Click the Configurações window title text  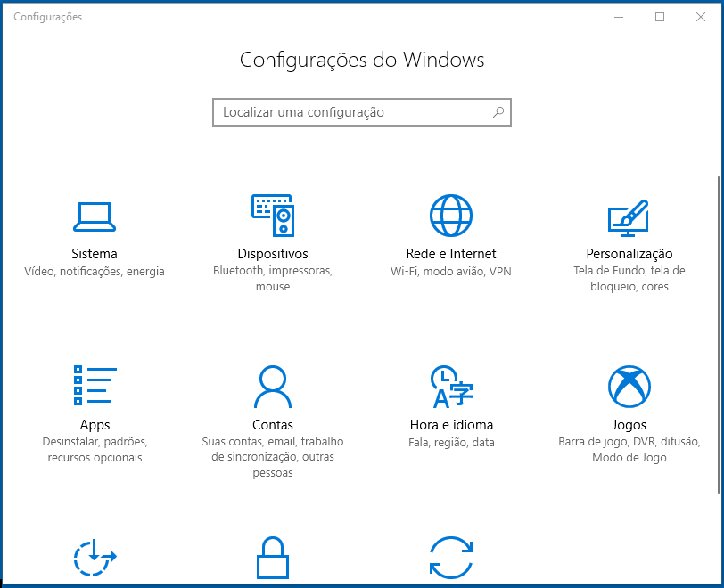click(x=47, y=17)
